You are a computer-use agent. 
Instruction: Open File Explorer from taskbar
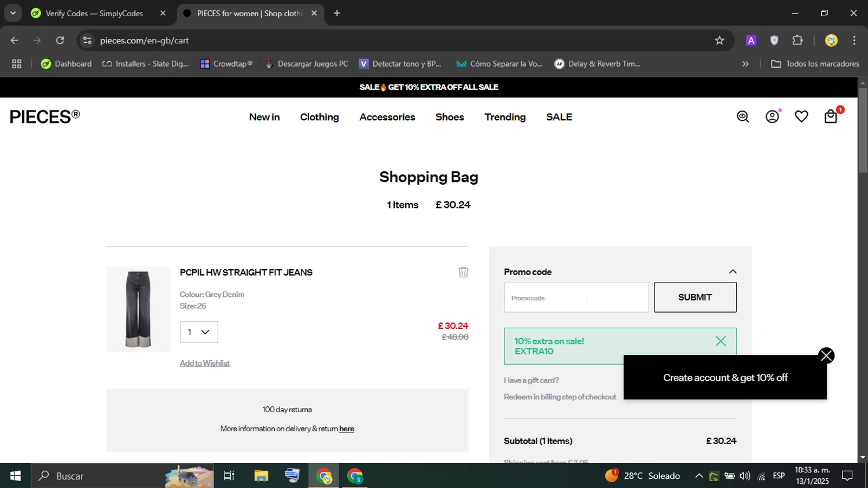click(x=261, y=476)
